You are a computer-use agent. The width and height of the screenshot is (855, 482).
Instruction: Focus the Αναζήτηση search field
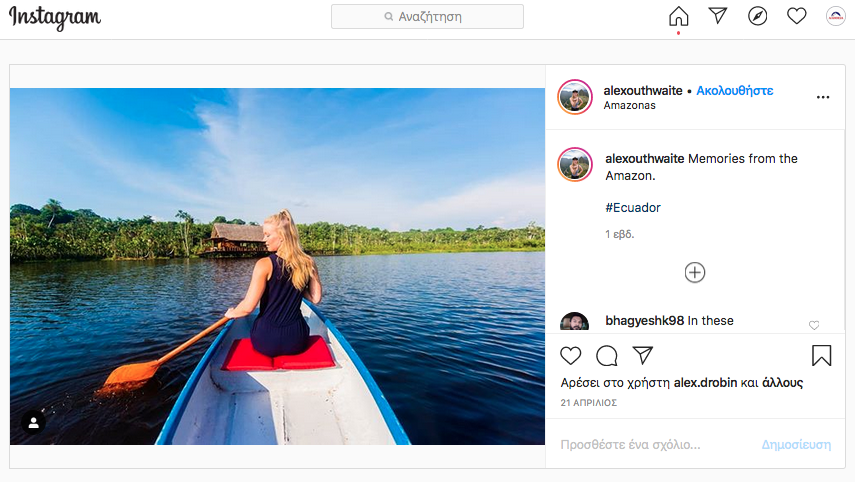coord(427,17)
